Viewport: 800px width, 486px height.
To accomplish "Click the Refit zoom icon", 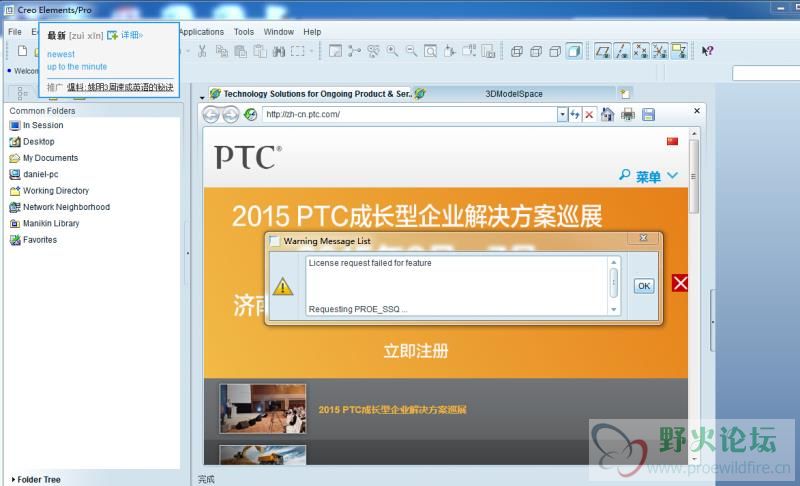I will coord(431,50).
